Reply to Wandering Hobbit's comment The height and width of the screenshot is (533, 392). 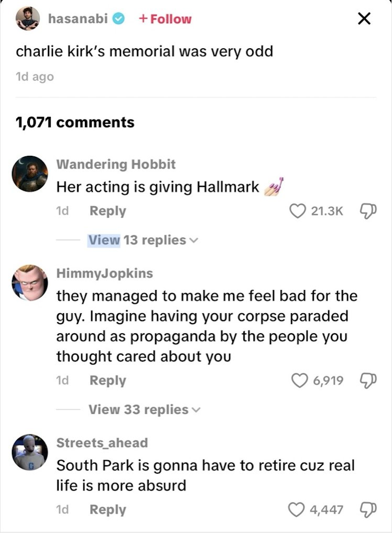(x=107, y=211)
